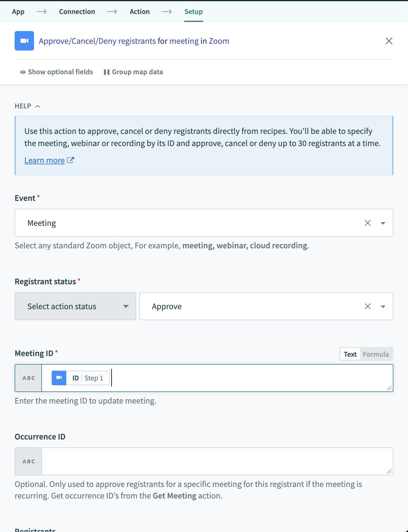Switch Meeting ID input to Formula mode
The width and height of the screenshot is (408, 532).
376,354
